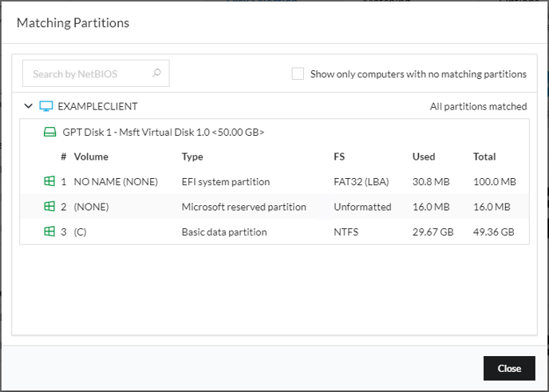
Task: Click the Windows icon beside the (C) partition
Action: [49, 232]
